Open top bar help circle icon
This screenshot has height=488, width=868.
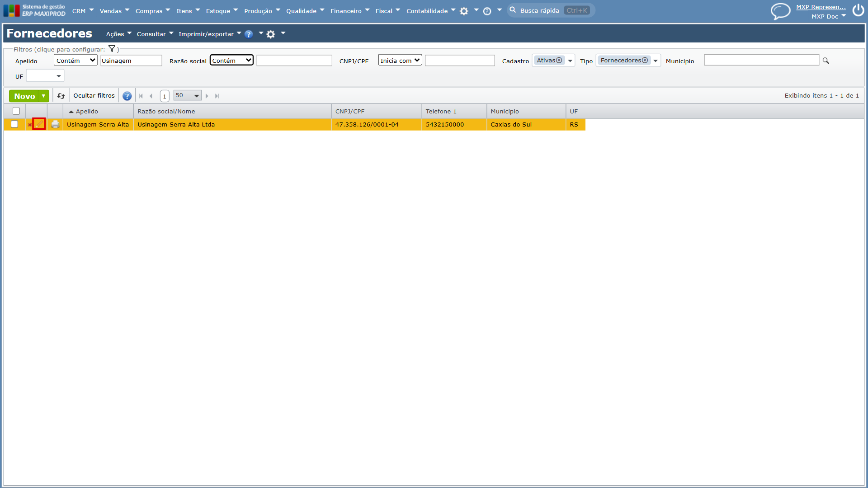point(487,11)
